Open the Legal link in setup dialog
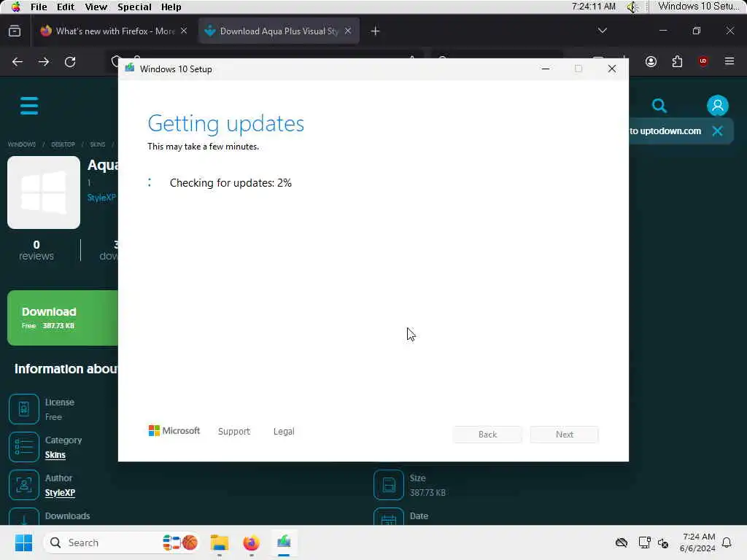 coord(284,432)
